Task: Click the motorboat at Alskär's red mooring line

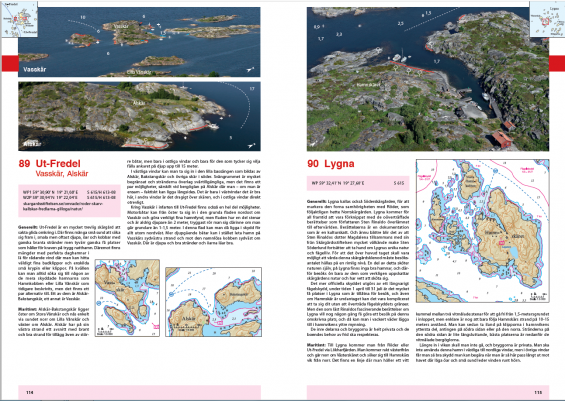Action: pos(213,126)
